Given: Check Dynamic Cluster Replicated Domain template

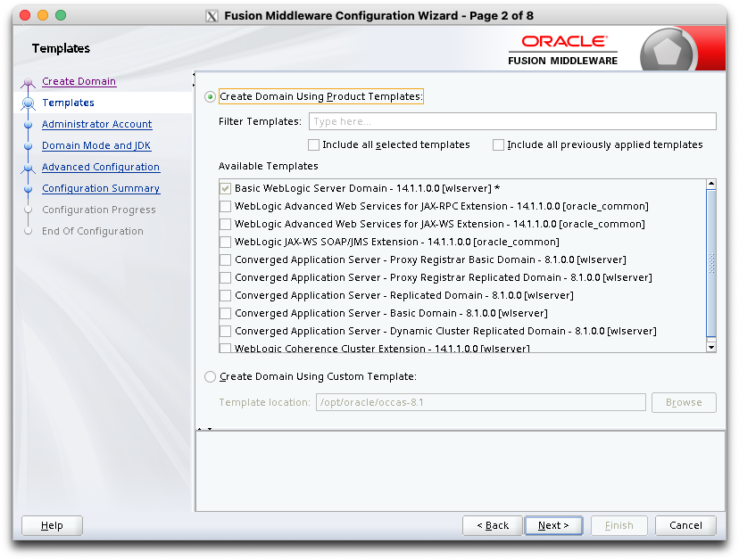Looking at the screenshot, I should (225, 332).
